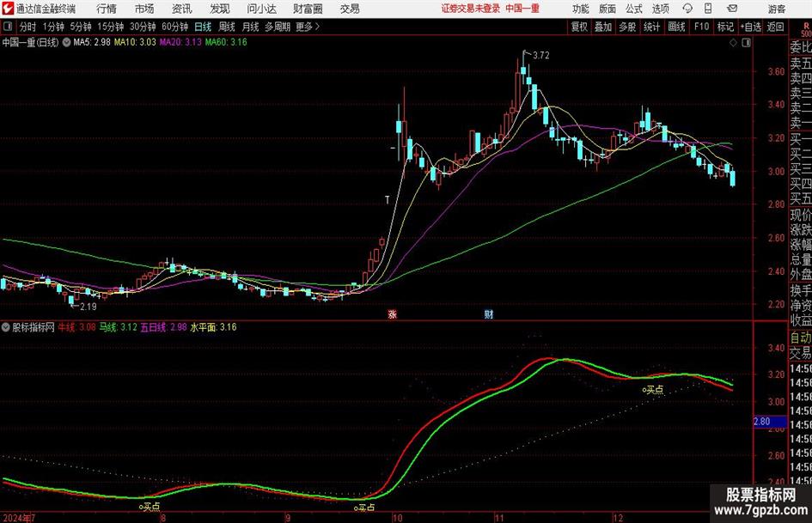This screenshot has width=812, height=523.
Task: Toggle the left panel icon beside 分时
Action: tap(8, 27)
